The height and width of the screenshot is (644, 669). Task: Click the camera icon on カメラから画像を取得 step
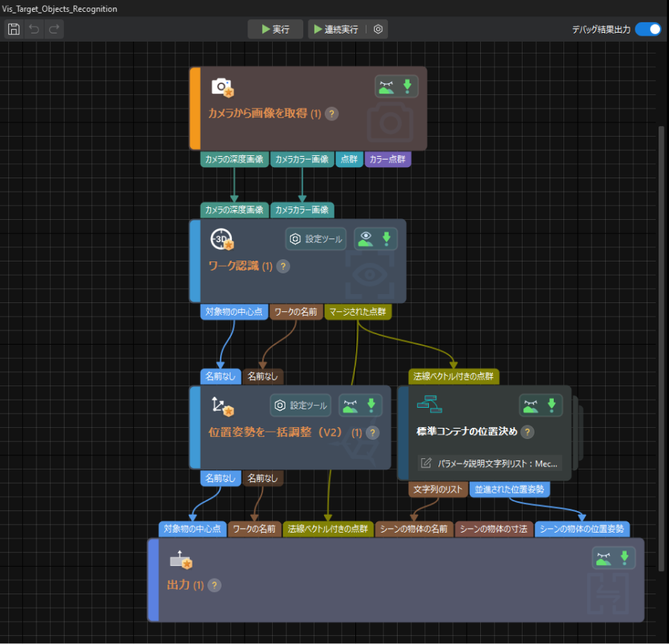coord(222,88)
